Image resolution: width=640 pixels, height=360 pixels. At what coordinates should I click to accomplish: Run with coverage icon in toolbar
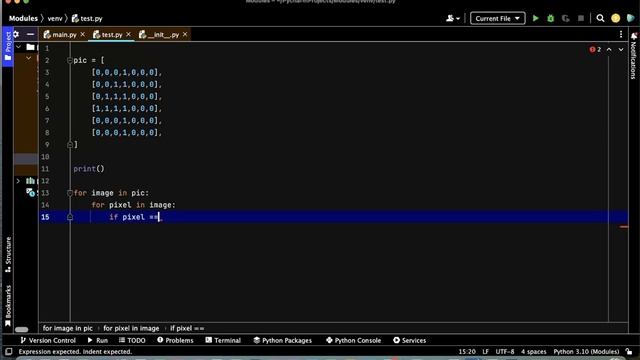[565, 18]
